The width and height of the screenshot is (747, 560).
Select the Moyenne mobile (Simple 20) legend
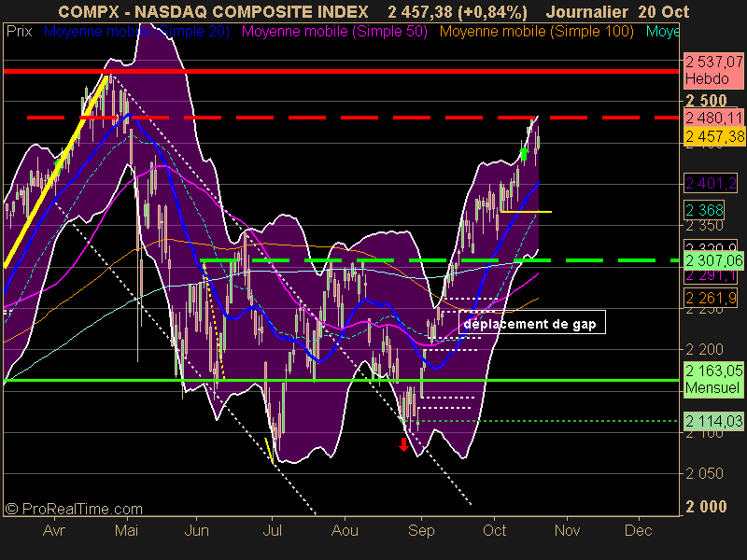[136, 32]
